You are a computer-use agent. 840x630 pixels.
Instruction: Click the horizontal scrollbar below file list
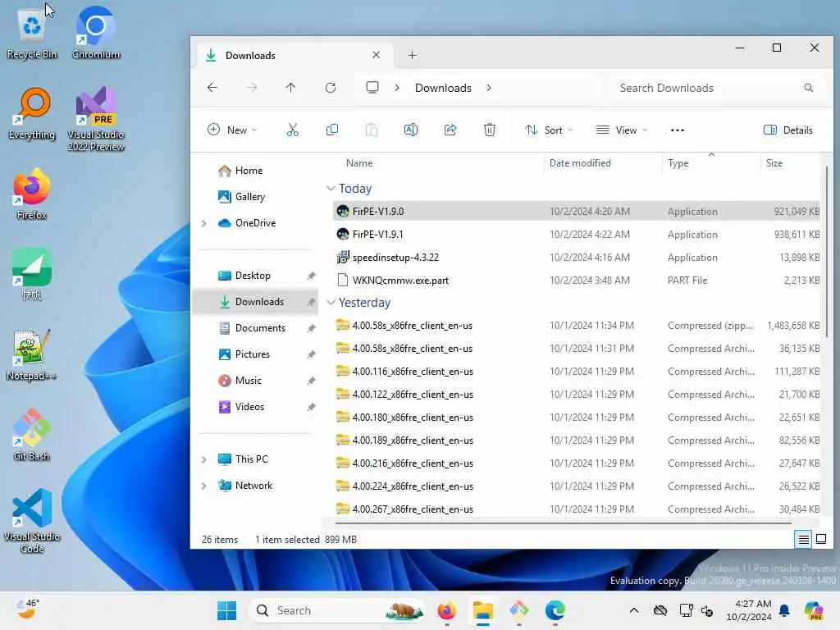(563, 523)
